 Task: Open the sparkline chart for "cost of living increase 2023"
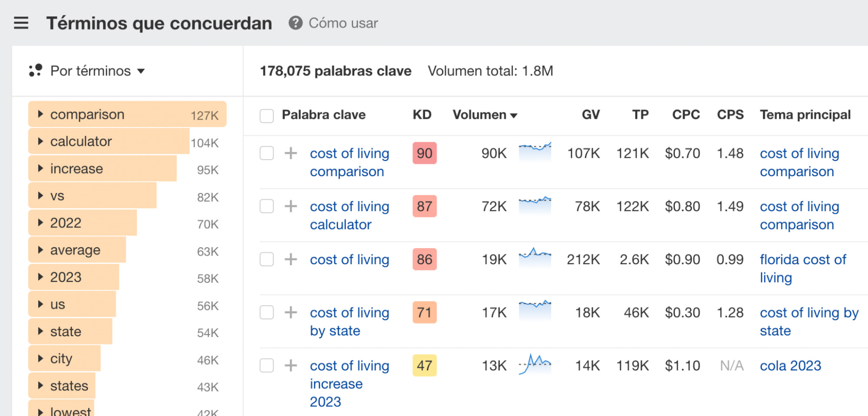(535, 364)
